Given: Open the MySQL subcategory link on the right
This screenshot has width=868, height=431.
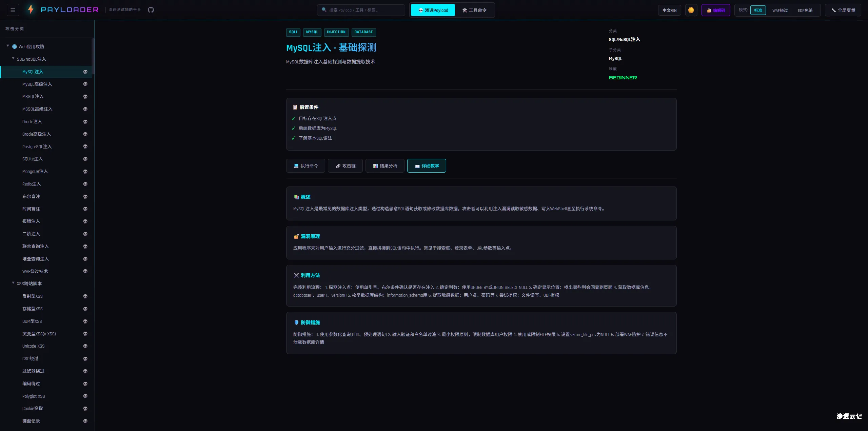Looking at the screenshot, I should (x=615, y=59).
